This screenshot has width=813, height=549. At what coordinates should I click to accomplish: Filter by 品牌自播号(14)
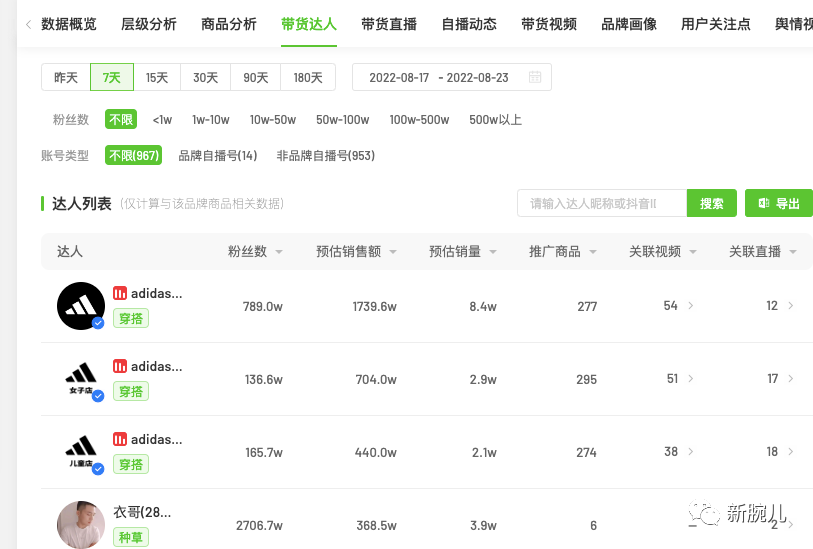pyautogui.click(x=218, y=156)
